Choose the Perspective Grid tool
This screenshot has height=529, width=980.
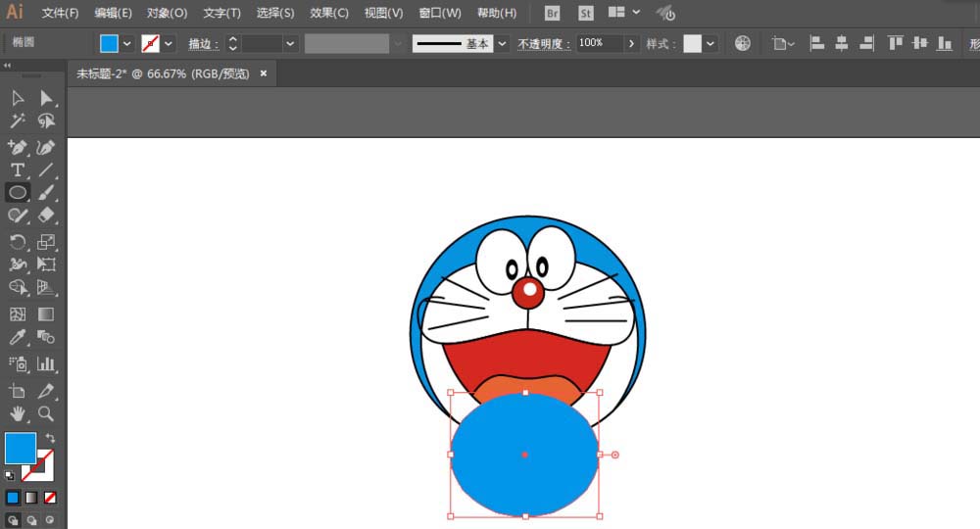[46, 287]
